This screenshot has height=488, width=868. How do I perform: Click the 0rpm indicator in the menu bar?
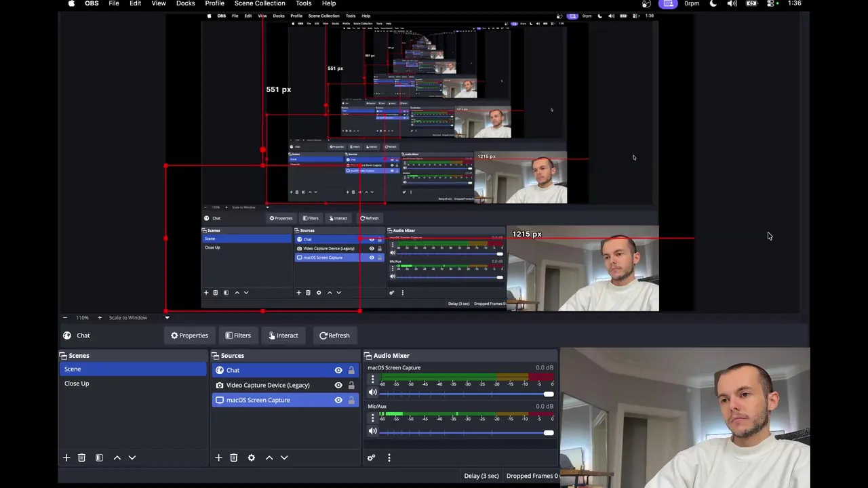[x=692, y=3]
